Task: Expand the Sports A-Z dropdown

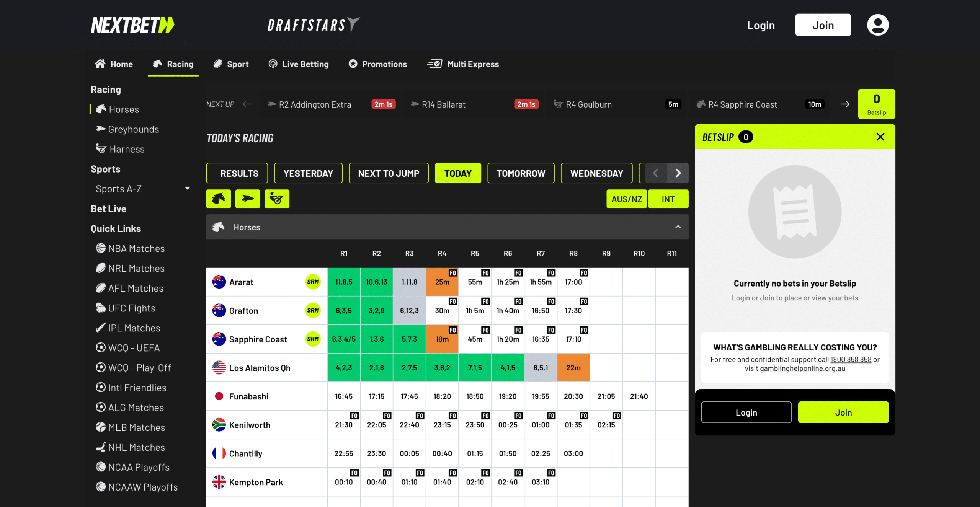Action: click(187, 189)
